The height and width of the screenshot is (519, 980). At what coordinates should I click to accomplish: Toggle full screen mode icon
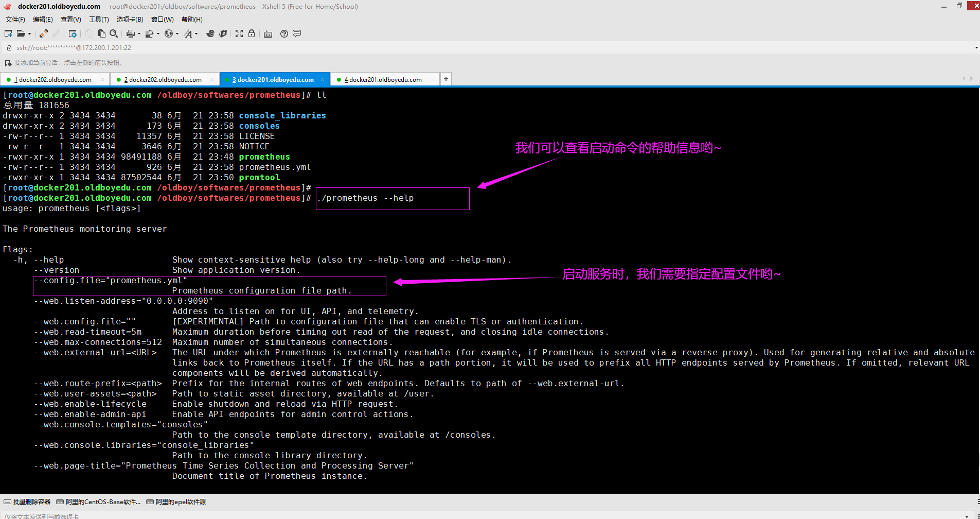click(x=239, y=33)
